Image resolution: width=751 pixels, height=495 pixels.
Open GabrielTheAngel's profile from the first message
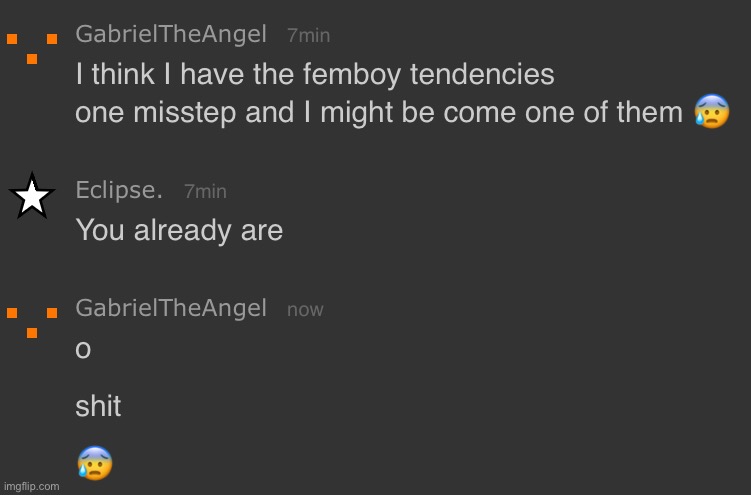click(171, 34)
